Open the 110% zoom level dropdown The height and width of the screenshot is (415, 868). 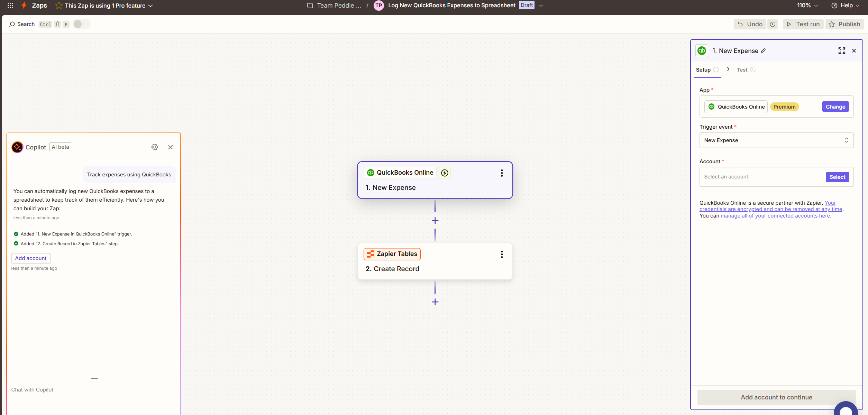click(x=808, y=6)
